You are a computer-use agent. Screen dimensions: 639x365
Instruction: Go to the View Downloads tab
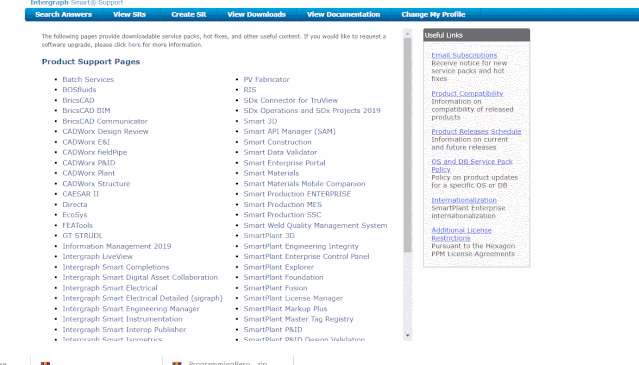coord(256,15)
